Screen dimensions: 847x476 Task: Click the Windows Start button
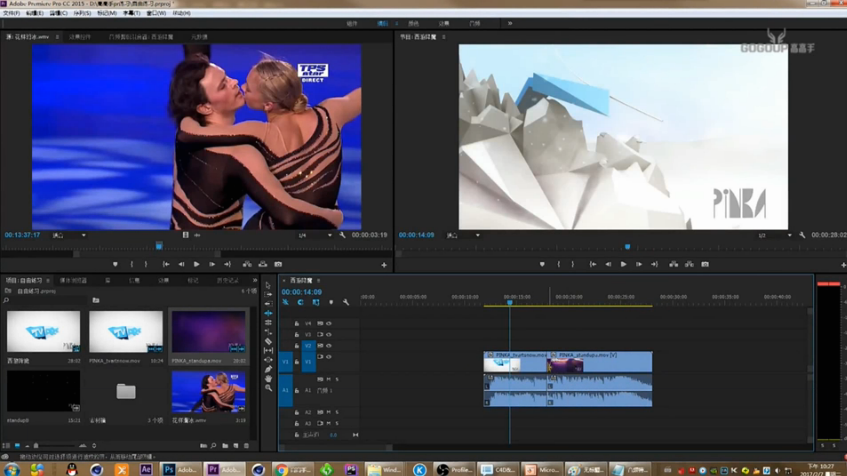pos(11,470)
